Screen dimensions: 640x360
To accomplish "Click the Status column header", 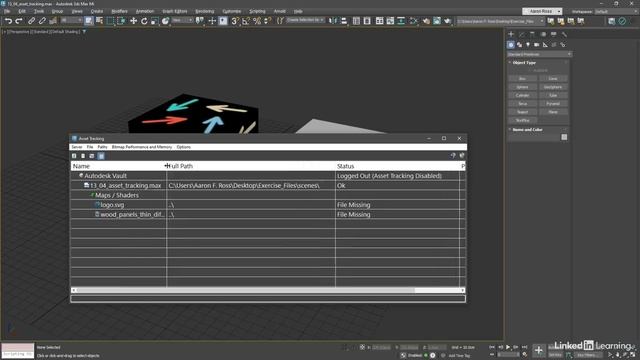I will 398,166.
